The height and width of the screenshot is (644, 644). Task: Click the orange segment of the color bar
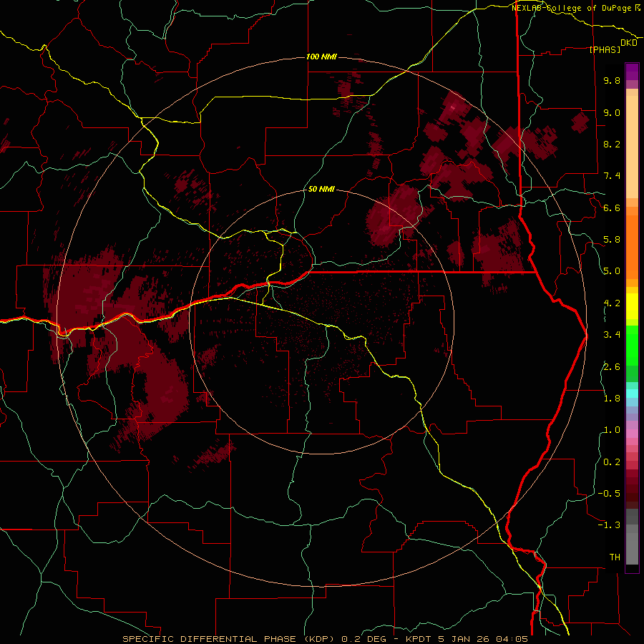[632, 246]
